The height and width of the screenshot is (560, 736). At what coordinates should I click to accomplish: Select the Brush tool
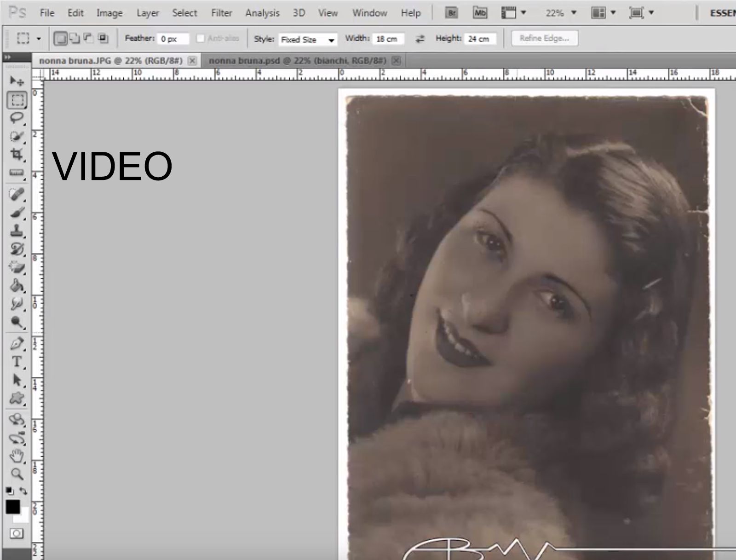[17, 213]
